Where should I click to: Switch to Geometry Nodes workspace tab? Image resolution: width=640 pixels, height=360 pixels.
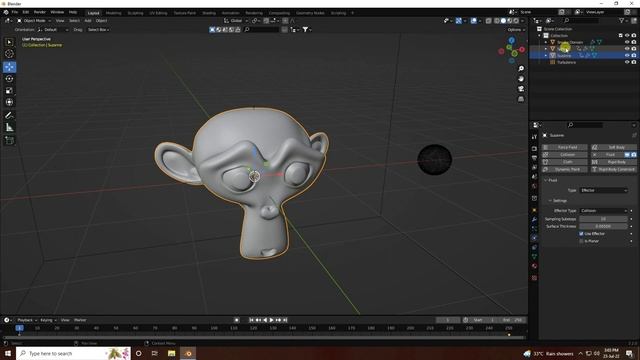click(310, 13)
